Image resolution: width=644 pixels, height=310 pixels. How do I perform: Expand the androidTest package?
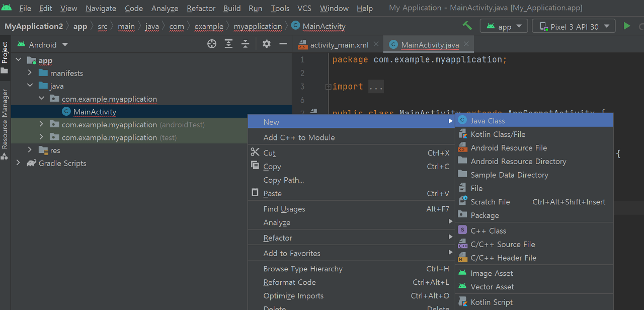[42, 124]
